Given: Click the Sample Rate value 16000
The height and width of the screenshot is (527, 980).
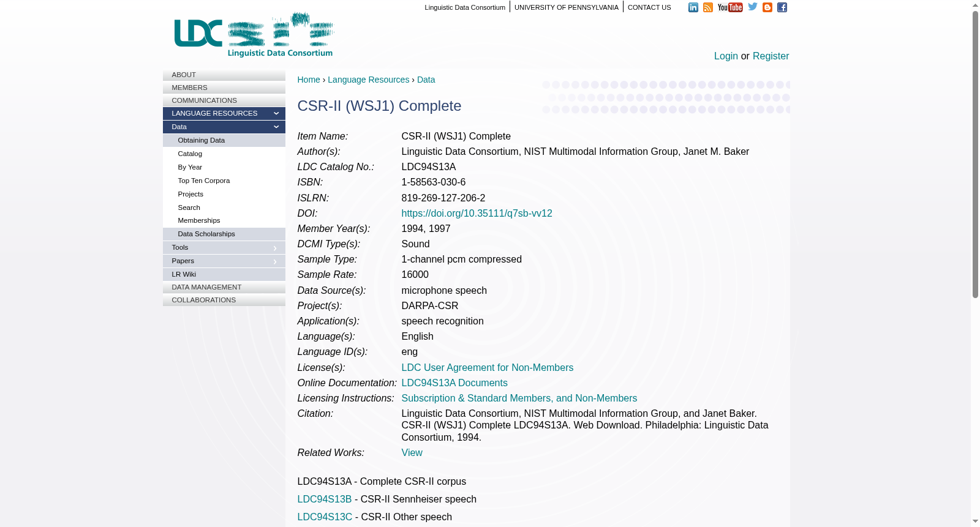Looking at the screenshot, I should click(415, 275).
